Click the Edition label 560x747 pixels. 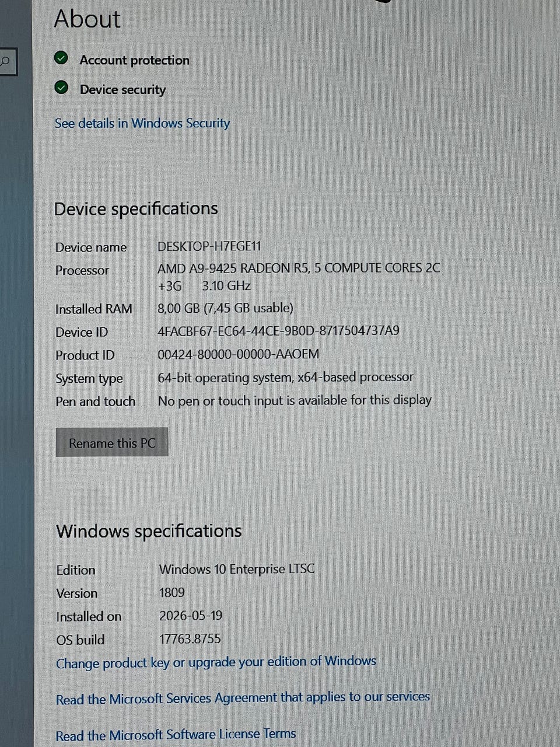[76, 570]
